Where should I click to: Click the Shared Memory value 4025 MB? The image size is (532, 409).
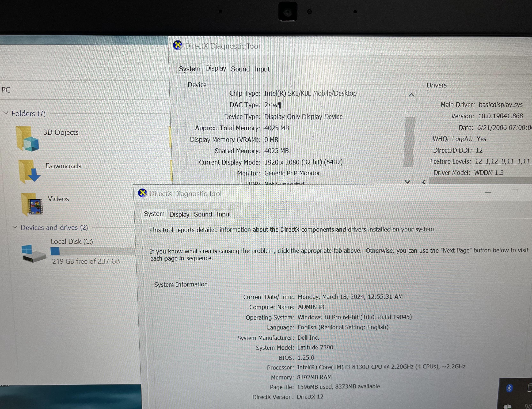[x=276, y=151]
